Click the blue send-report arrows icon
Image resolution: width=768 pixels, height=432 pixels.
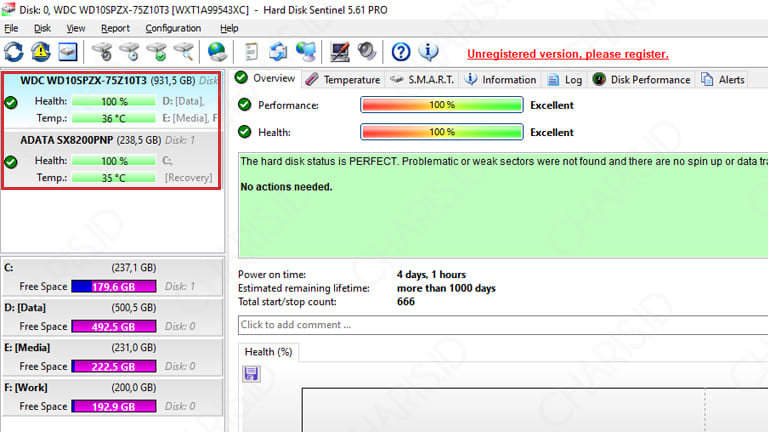(278, 51)
